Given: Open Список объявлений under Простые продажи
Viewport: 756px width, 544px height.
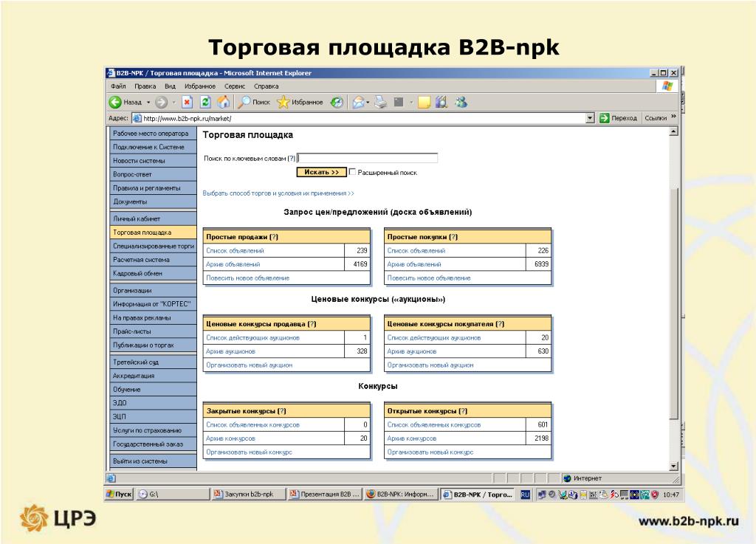Looking at the screenshot, I should (235, 250).
